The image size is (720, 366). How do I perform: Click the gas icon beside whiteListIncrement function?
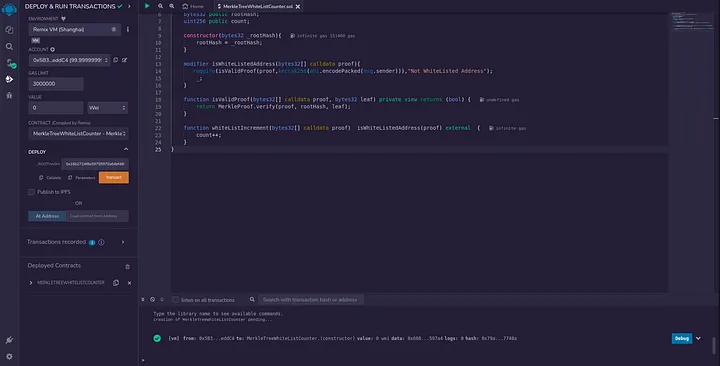(x=491, y=128)
